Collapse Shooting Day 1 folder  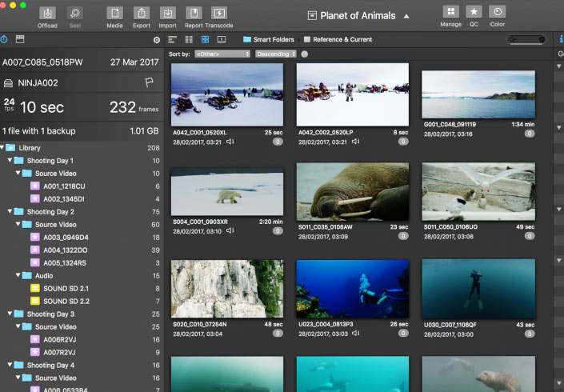pos(10,160)
